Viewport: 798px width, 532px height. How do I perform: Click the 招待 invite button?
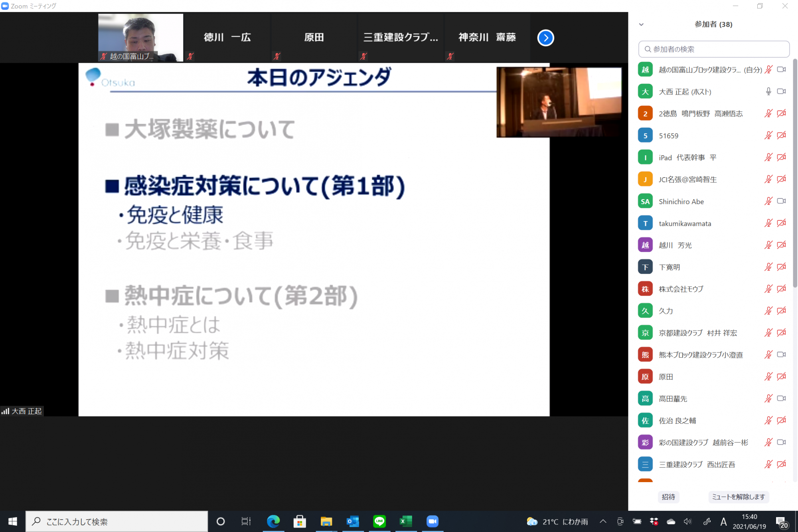tap(668, 497)
